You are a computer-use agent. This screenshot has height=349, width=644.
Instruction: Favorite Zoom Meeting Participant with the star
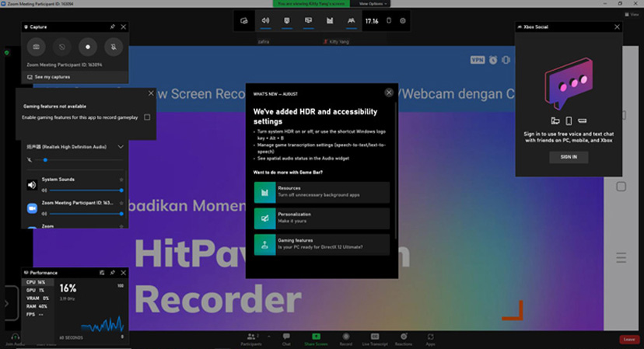121,203
